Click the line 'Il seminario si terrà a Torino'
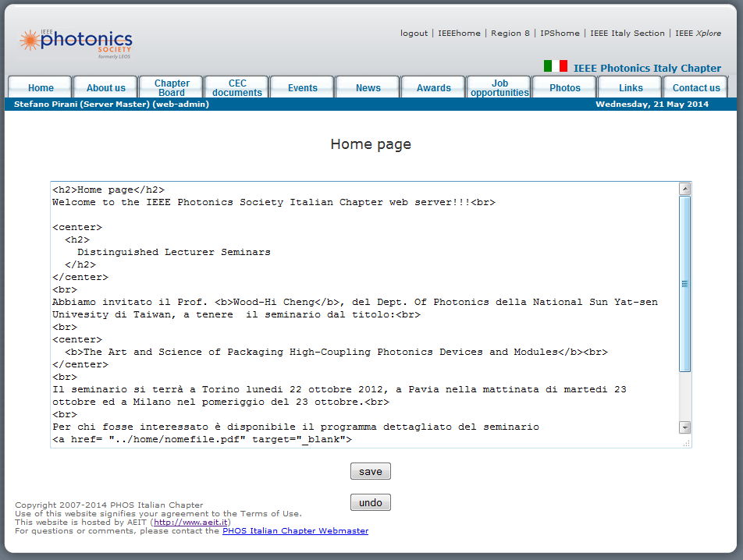Viewport: 743px width, 560px height. [340, 389]
